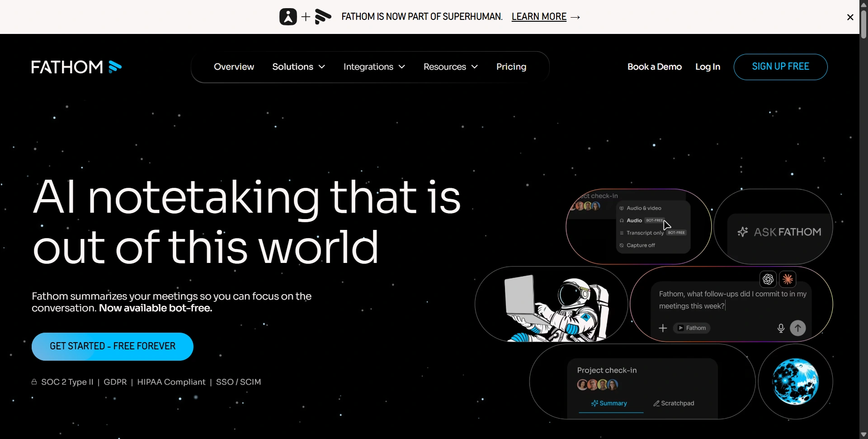Choose the Capture off option
Image resolution: width=868 pixels, height=439 pixels.
(x=637, y=245)
